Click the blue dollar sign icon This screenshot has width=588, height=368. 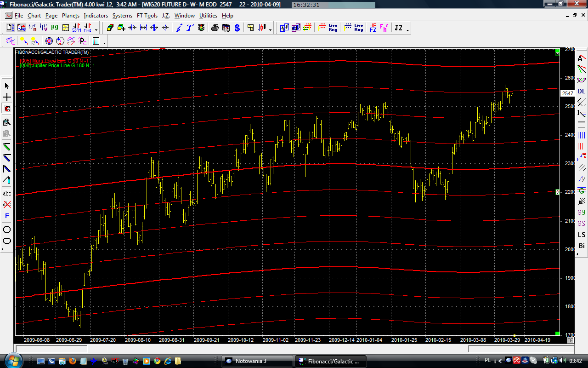tap(237, 28)
